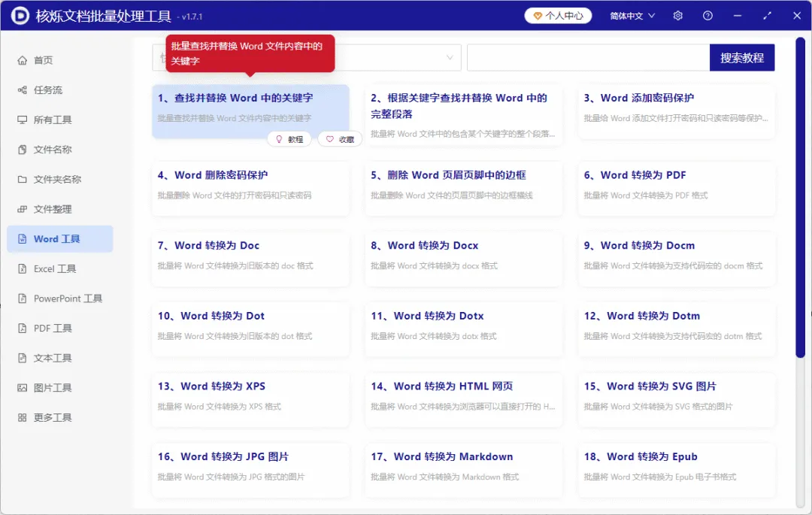The width and height of the screenshot is (812, 515).
Task: Open card 2 根据关键字查找并替换完整段落
Action: (463, 116)
